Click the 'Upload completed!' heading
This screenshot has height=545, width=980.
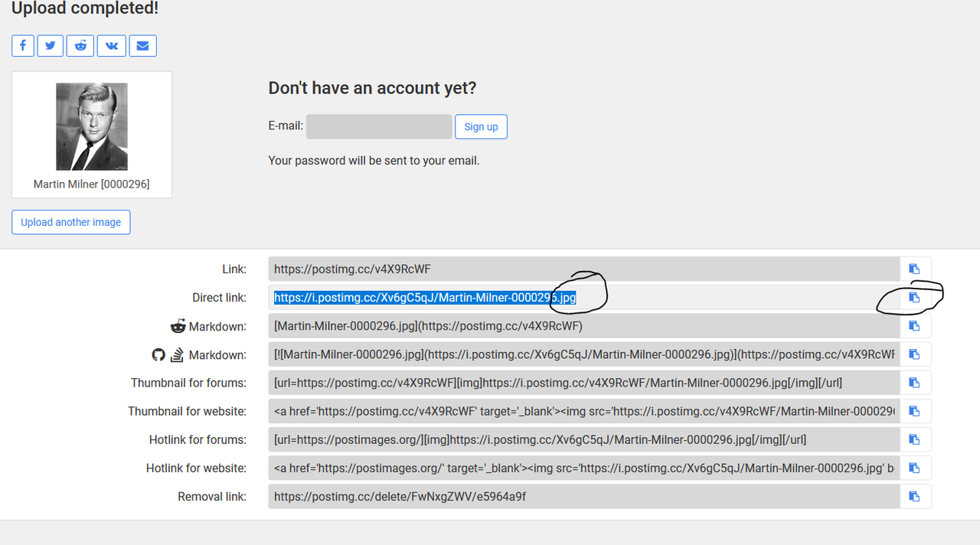tap(85, 9)
